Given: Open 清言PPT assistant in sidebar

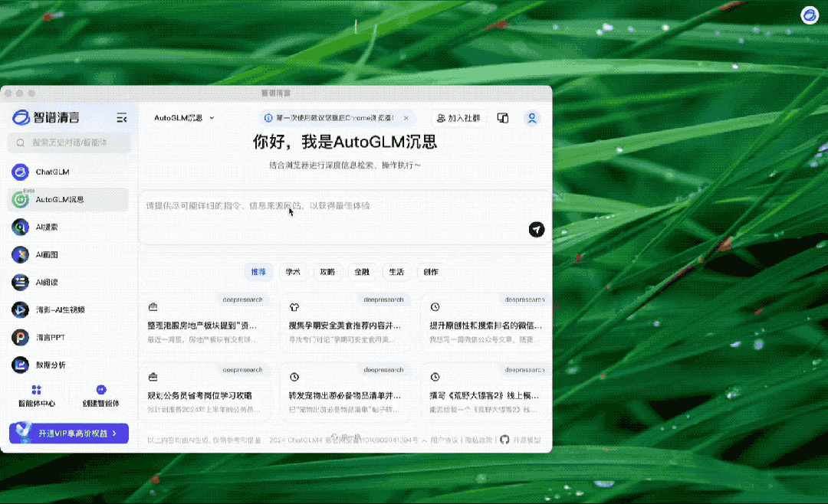Looking at the screenshot, I should click(69, 337).
